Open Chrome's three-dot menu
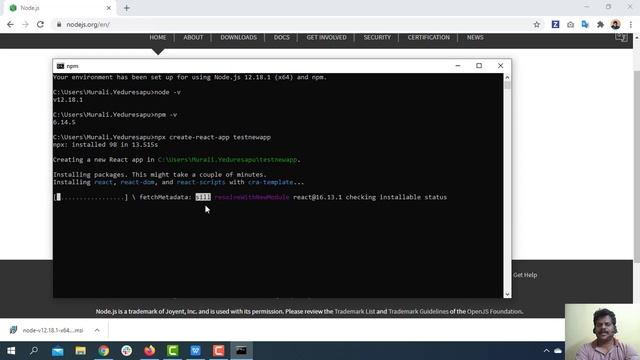Viewport: 640px width, 360px height. pyautogui.click(x=631, y=24)
